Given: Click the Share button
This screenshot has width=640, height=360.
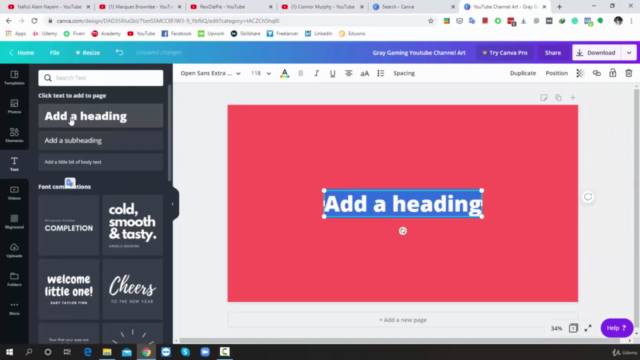Looking at the screenshot, I should (553, 53).
